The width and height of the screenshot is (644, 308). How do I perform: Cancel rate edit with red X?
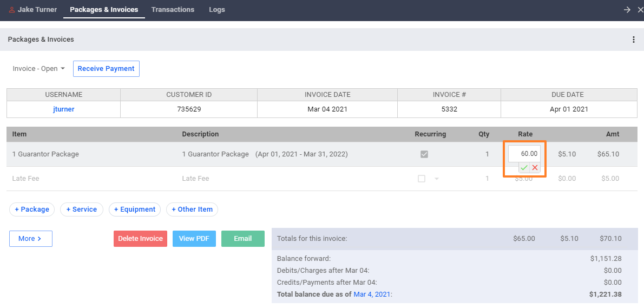click(535, 168)
